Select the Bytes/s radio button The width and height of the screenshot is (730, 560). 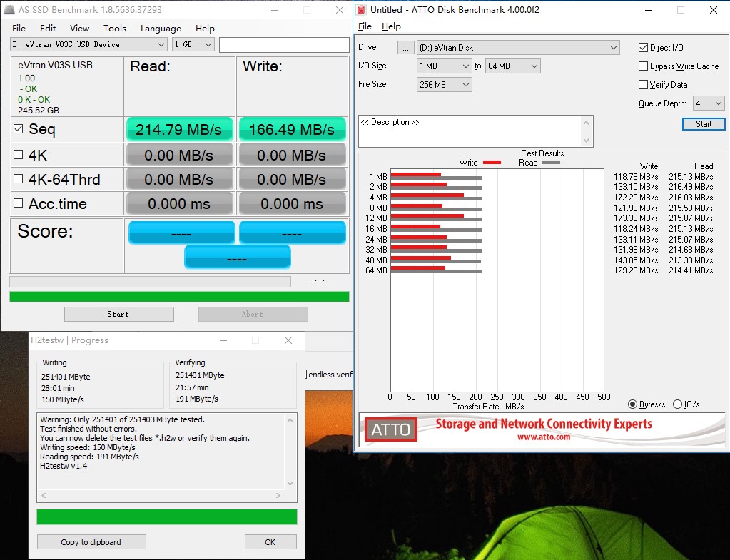click(x=632, y=404)
